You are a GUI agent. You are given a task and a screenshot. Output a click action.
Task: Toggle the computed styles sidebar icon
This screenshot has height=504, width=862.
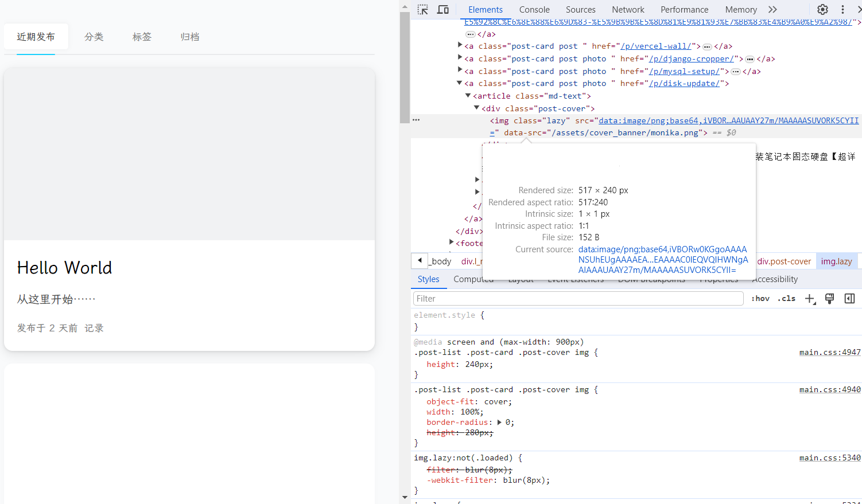click(849, 299)
